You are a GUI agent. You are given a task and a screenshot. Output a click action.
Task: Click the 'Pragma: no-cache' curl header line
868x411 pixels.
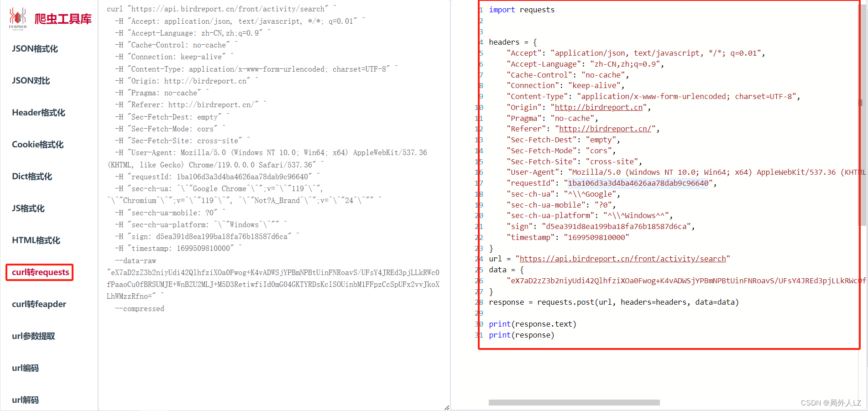coord(162,93)
